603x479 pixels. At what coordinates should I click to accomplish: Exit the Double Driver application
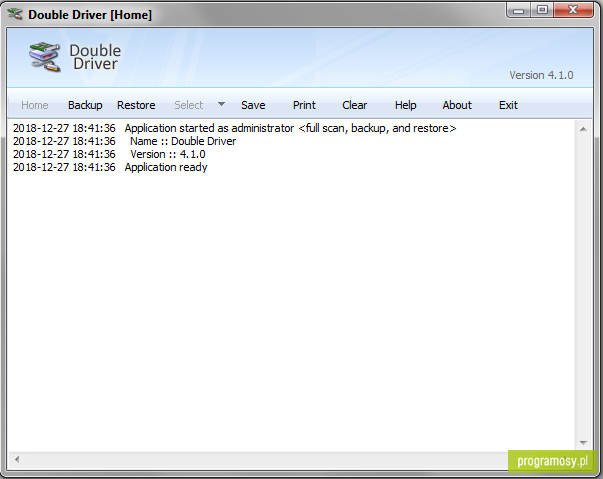(x=508, y=105)
